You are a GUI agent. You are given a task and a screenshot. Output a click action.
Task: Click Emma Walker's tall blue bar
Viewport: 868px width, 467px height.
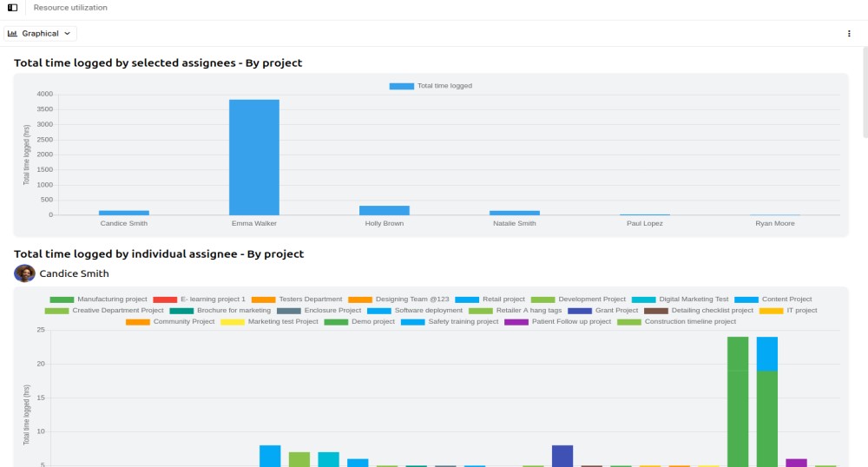click(x=253, y=157)
